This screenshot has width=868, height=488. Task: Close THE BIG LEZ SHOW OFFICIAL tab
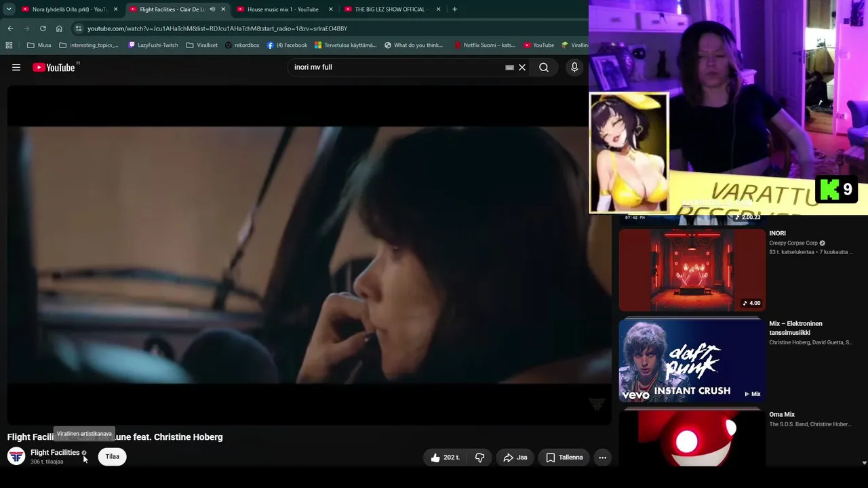coord(439,9)
